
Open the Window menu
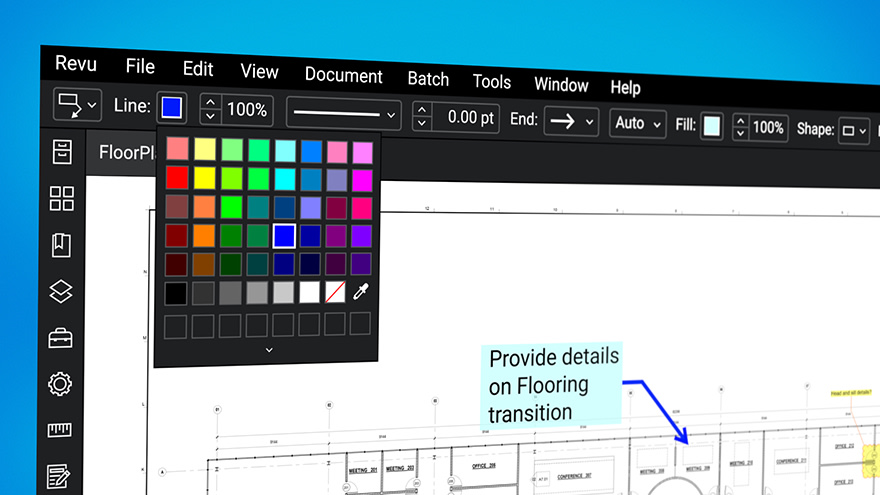561,85
